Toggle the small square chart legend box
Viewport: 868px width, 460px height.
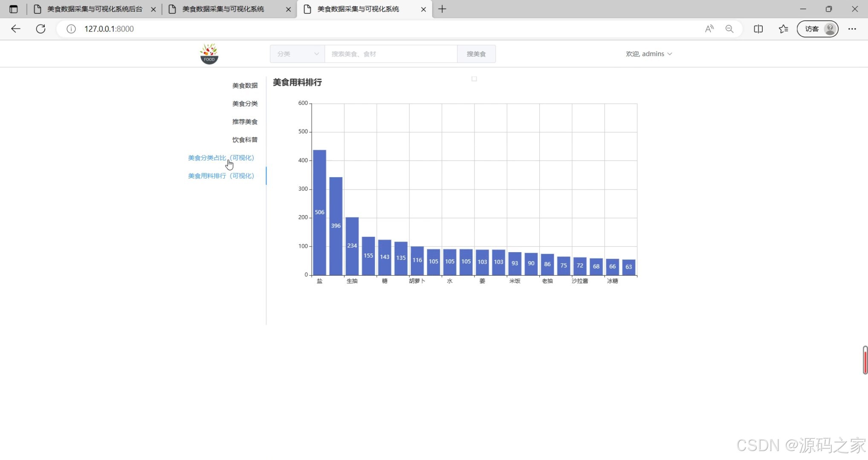[474, 79]
